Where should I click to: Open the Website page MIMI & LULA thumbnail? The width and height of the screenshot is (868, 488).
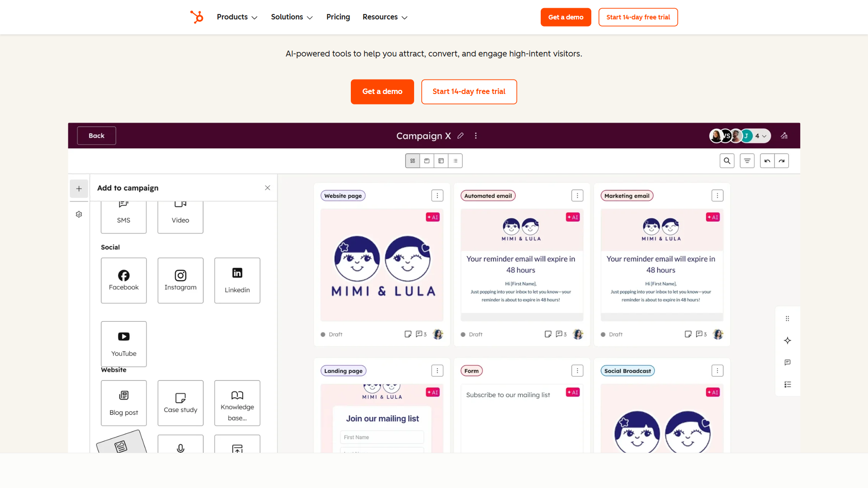[x=382, y=265]
